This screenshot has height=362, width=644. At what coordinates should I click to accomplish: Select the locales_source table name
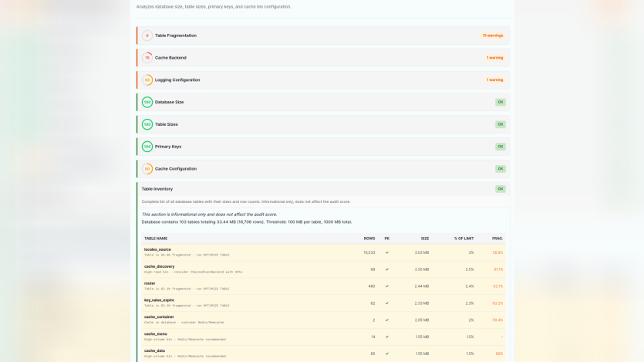(157, 249)
